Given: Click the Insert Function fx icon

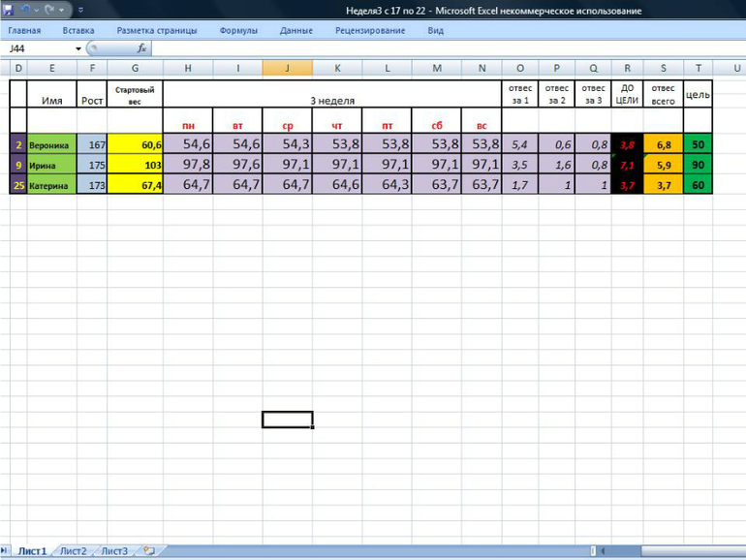Looking at the screenshot, I should (x=141, y=47).
